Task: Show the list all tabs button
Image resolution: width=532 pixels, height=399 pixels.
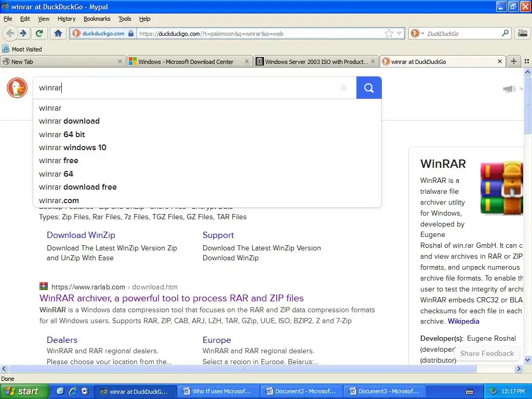Action: (x=527, y=61)
